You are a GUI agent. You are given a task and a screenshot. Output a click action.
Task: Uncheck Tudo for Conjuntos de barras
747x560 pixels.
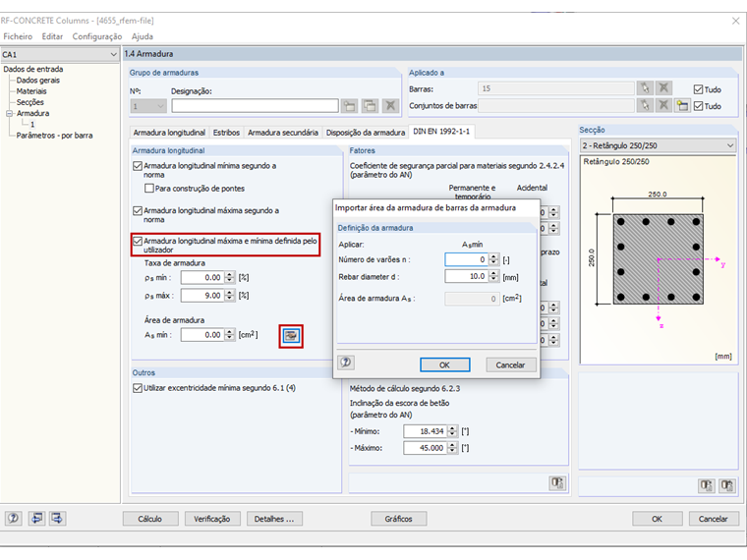pos(698,106)
